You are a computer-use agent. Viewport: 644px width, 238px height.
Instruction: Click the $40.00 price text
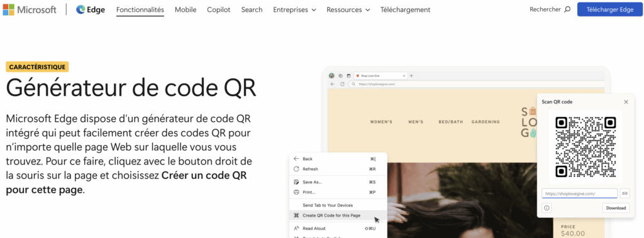tap(572, 234)
